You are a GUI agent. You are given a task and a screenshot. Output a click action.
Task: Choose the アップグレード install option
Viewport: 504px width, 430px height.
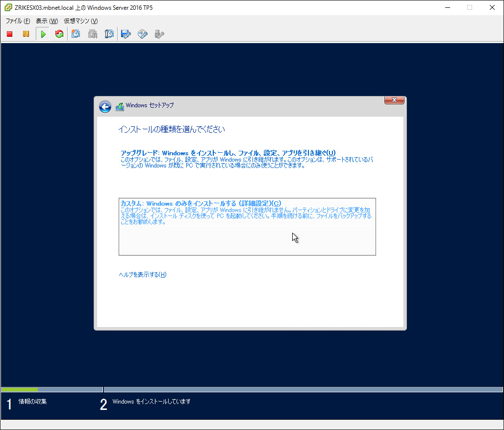pyautogui.click(x=228, y=153)
